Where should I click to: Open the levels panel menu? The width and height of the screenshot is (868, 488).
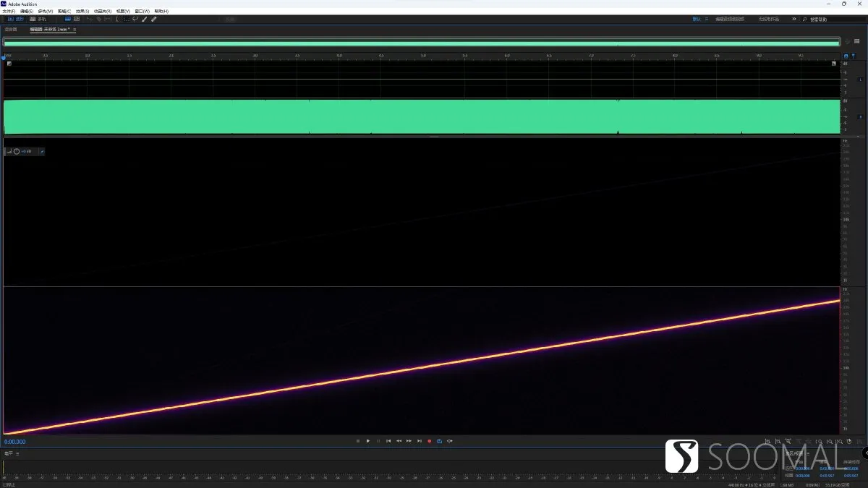click(17, 453)
